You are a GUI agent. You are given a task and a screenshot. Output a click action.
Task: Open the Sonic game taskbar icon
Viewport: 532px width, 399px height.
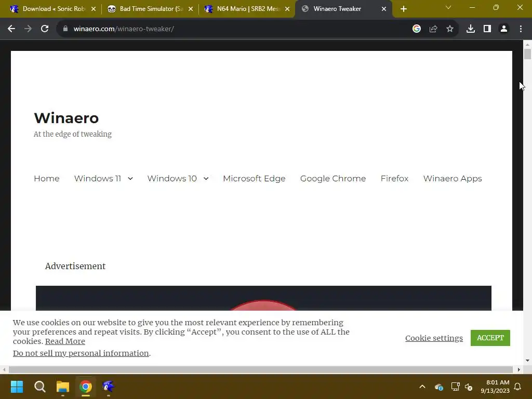[x=109, y=387]
